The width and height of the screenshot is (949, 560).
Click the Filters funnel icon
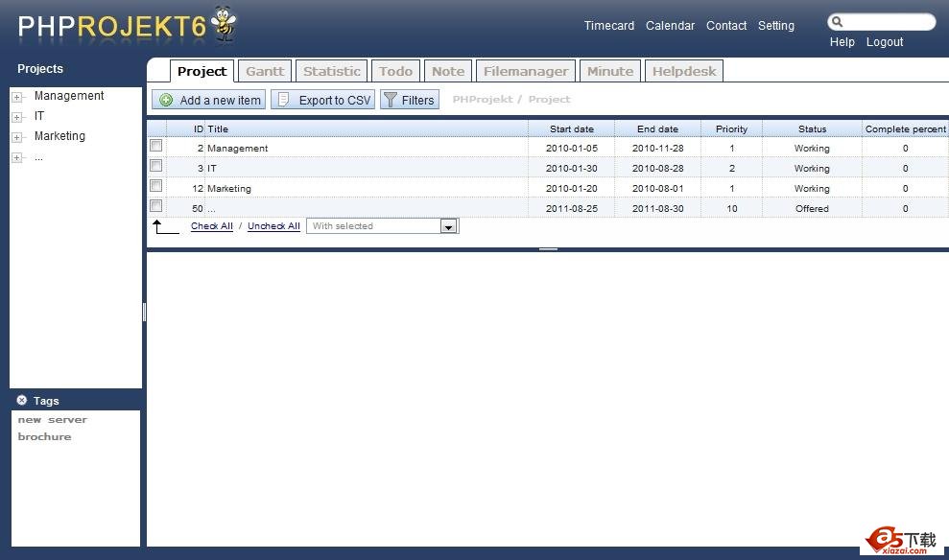(391, 100)
